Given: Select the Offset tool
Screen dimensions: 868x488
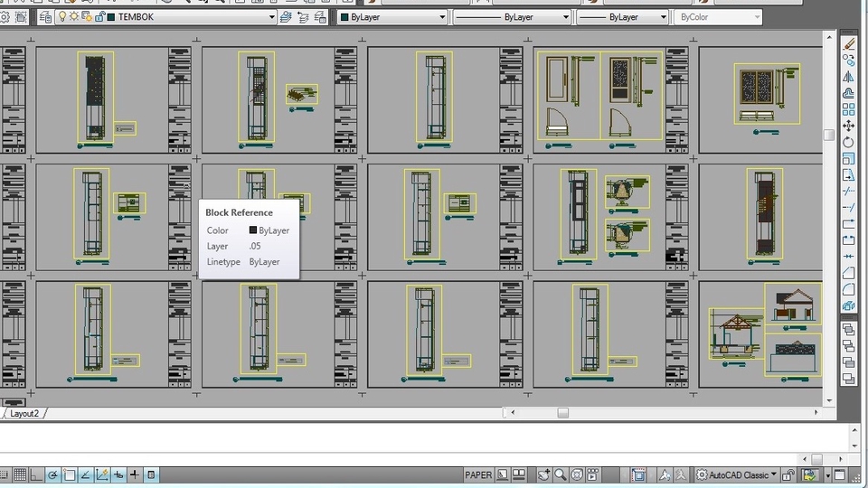Looking at the screenshot, I should tap(849, 93).
